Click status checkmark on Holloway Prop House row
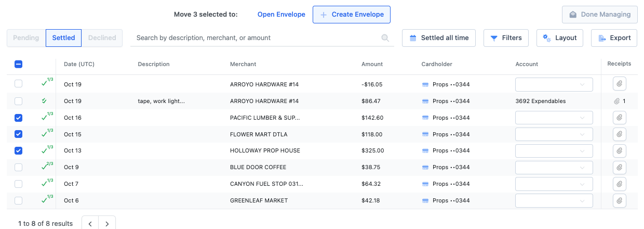Viewport: 644px width, 229px height. [47, 149]
